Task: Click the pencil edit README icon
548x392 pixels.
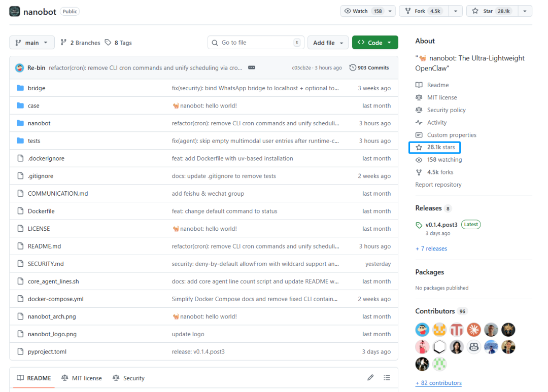Action: [370, 378]
